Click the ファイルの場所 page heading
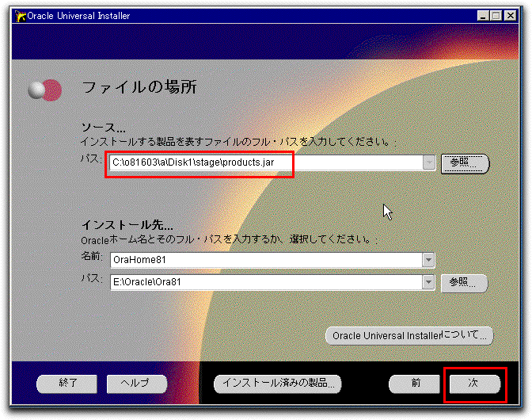Screen dimensions: 532x420 coord(139,87)
